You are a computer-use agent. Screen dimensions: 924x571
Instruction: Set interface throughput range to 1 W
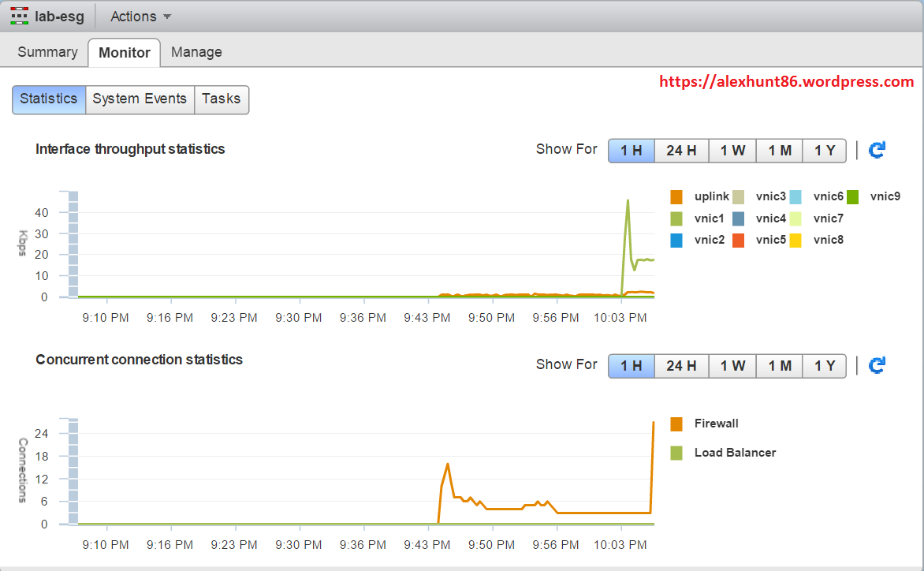click(x=732, y=151)
